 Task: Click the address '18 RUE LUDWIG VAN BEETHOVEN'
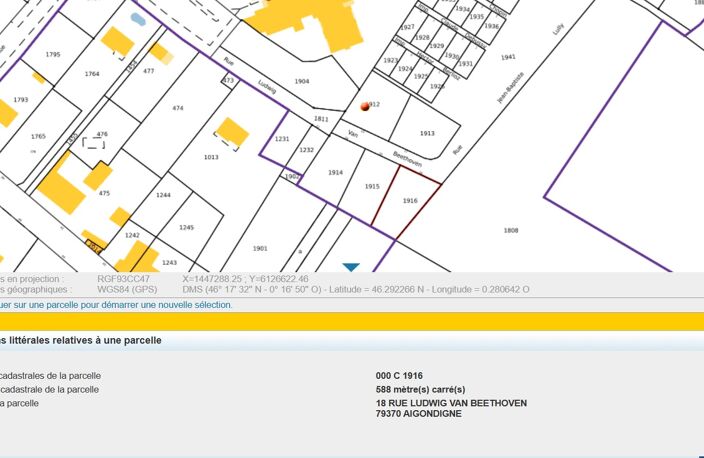pos(451,403)
